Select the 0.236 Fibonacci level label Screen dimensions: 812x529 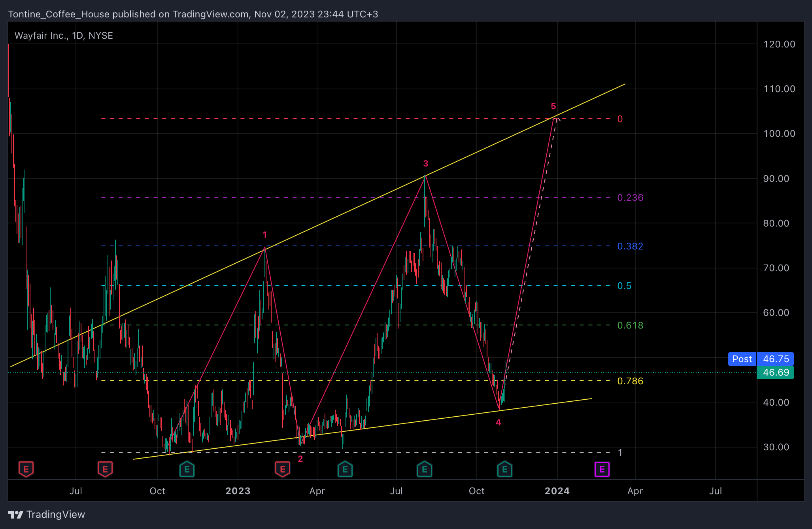(x=630, y=198)
